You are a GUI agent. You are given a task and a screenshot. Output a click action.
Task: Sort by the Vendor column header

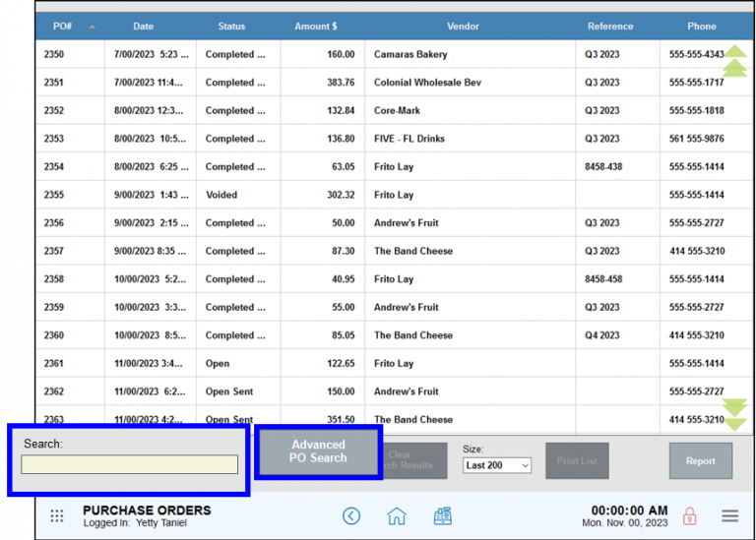point(463,27)
